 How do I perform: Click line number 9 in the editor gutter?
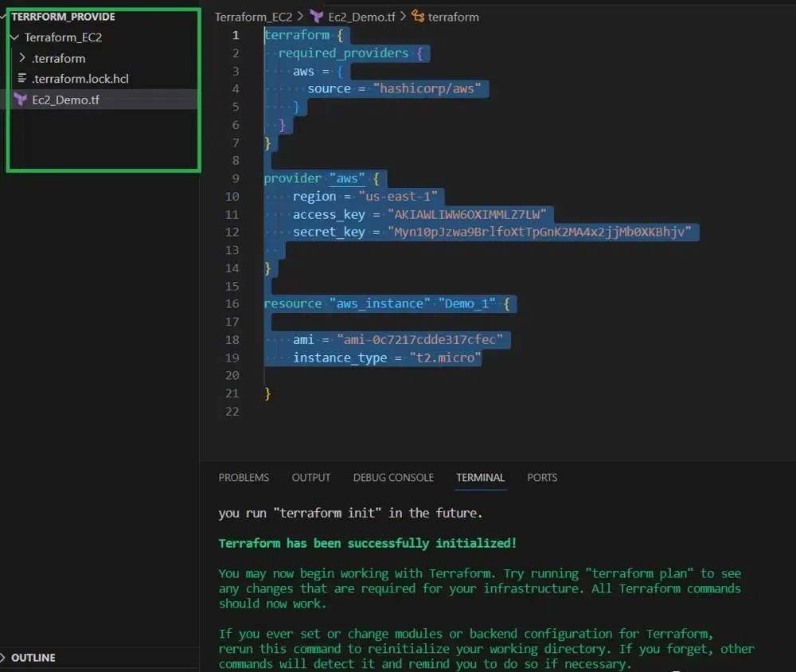click(x=232, y=178)
